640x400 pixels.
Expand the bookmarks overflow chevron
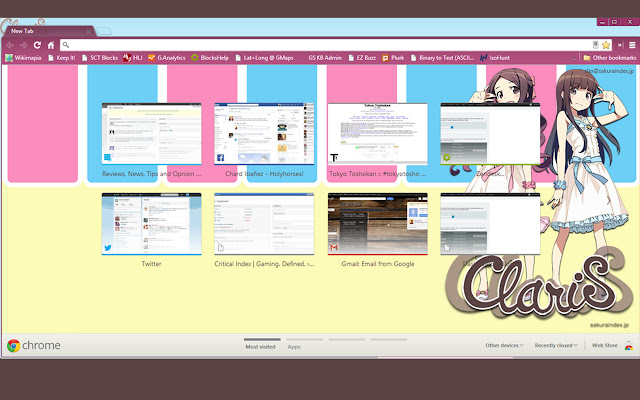tap(574, 58)
